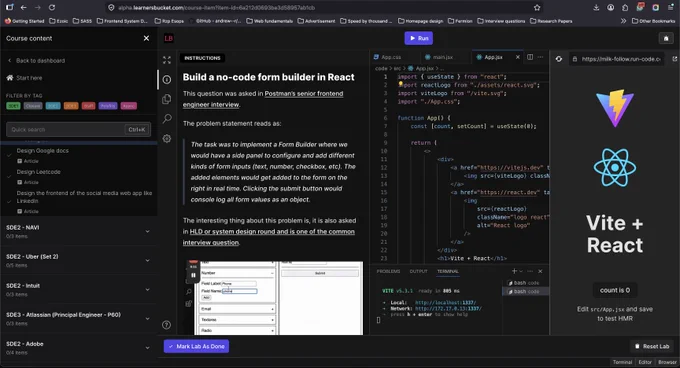This screenshot has height=368, width=680.
Task: Open preview in new window icon
Action: point(674,59)
